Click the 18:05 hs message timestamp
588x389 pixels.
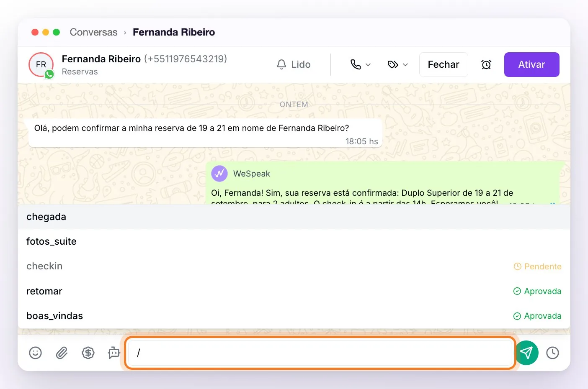(361, 141)
